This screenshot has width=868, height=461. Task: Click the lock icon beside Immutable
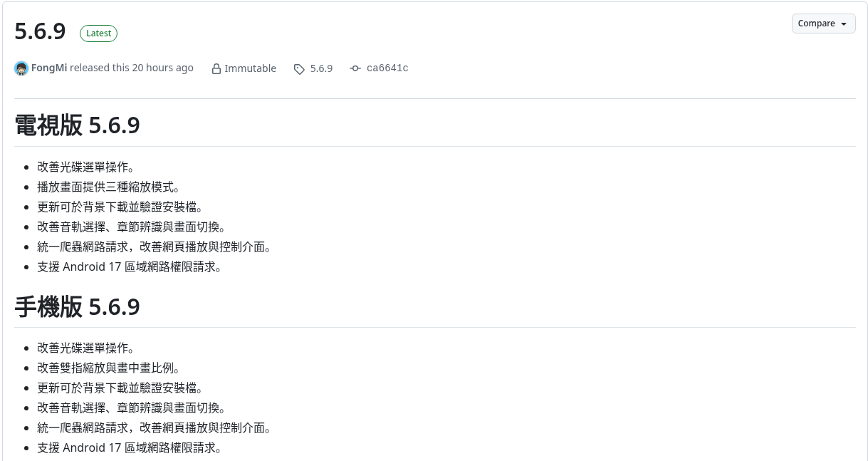pyautogui.click(x=216, y=69)
